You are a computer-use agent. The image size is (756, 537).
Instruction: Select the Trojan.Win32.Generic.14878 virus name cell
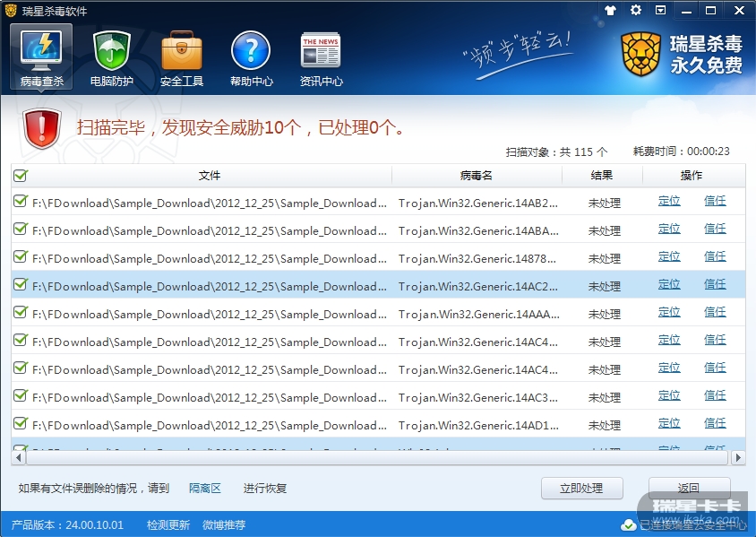[477, 258]
